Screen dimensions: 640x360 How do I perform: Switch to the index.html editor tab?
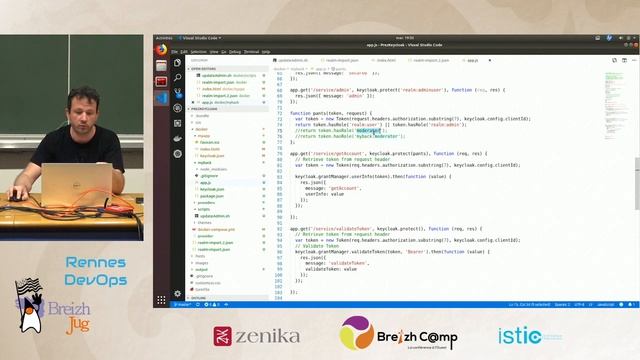pos(384,60)
